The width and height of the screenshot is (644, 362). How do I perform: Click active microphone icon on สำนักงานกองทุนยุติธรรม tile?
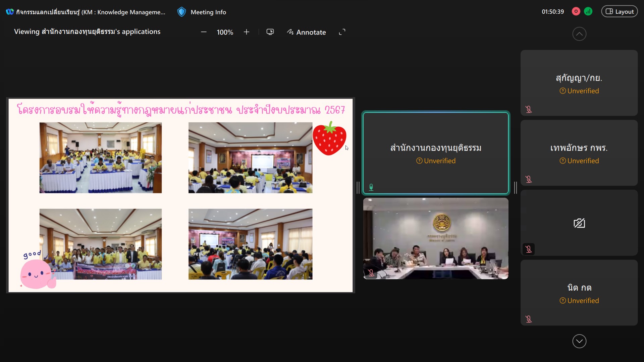tap(371, 187)
